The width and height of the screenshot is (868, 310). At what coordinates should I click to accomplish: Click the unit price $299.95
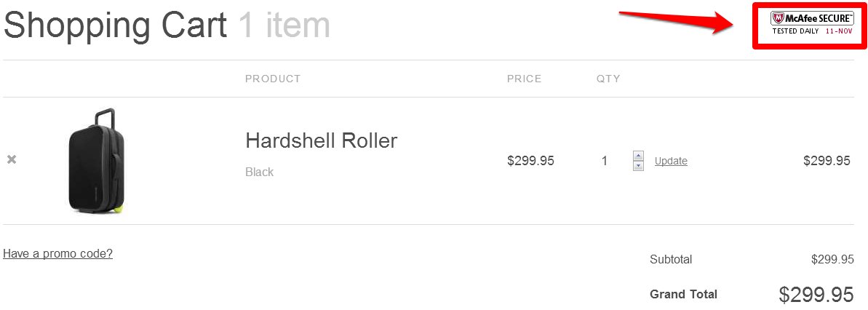click(x=531, y=161)
